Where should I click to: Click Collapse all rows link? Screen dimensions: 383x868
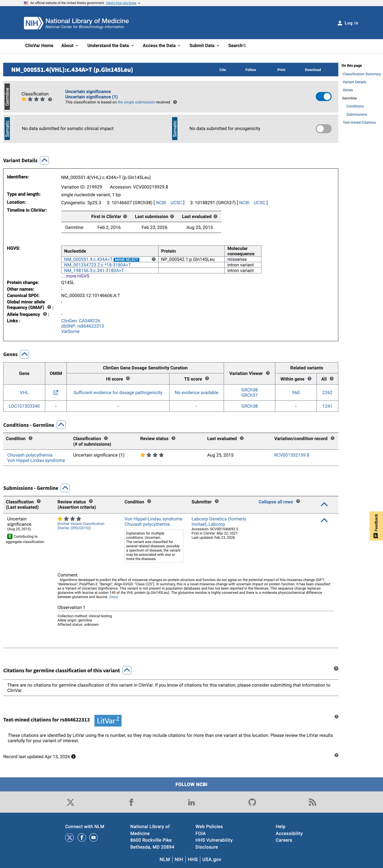(276, 502)
